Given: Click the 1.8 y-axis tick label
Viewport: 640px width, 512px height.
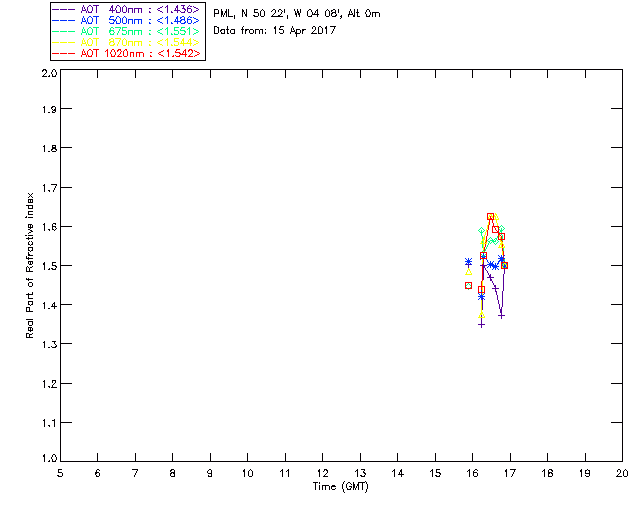Looking at the screenshot, I should click(x=49, y=148).
